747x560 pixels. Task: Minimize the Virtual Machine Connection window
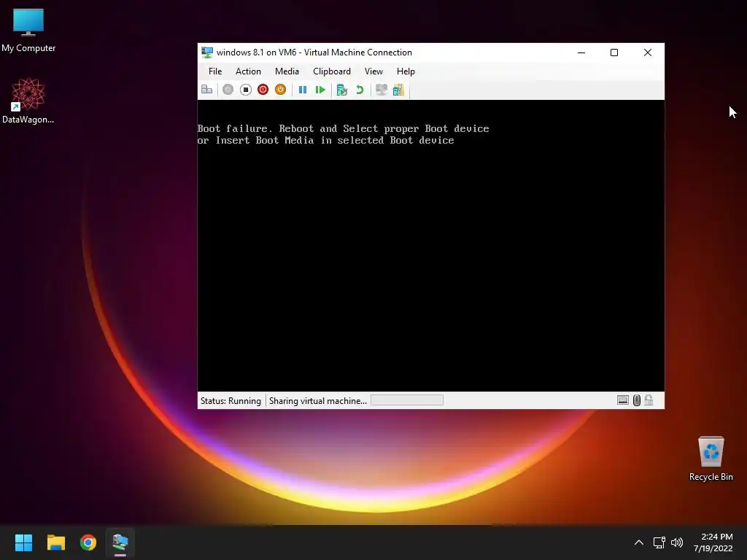581,52
